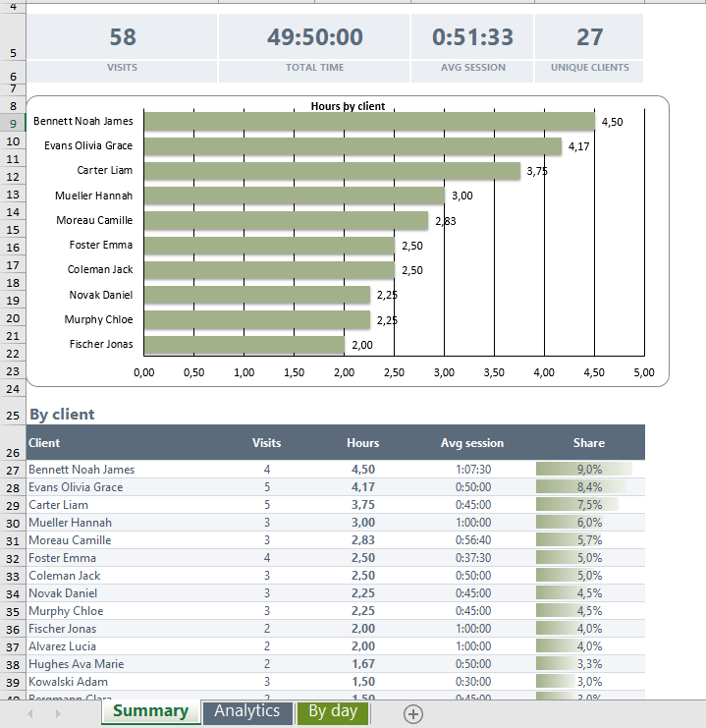Screen dimensions: 706x728
Task: Click the next sheet navigation arrow
Action: 58,713
